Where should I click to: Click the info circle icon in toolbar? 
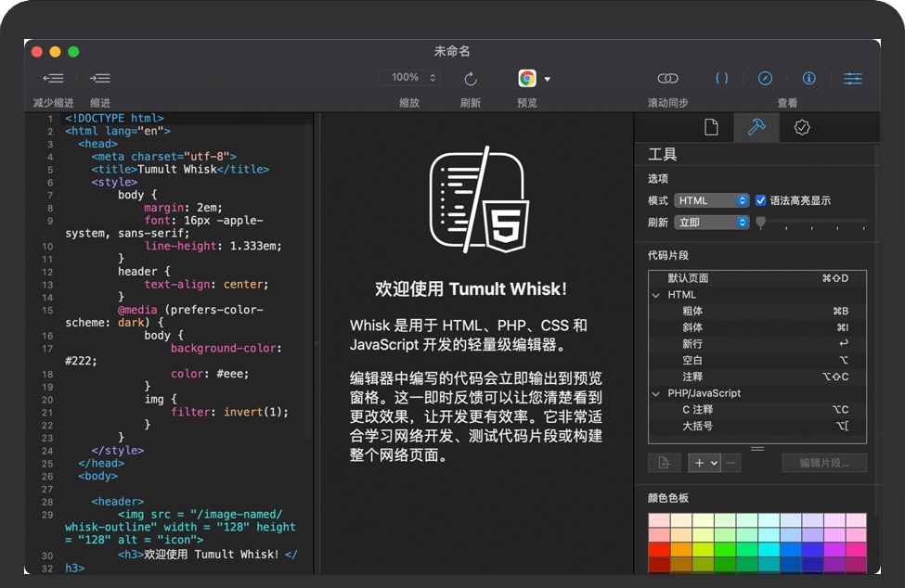(x=808, y=79)
